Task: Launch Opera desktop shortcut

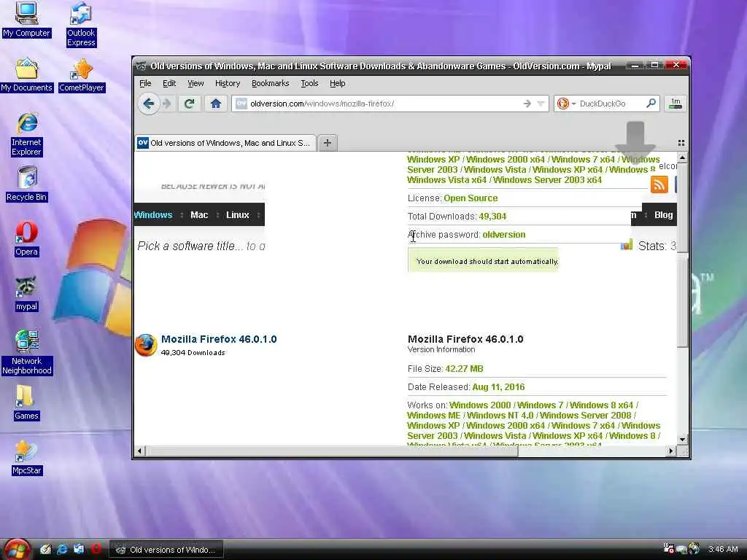Action: click(x=26, y=239)
